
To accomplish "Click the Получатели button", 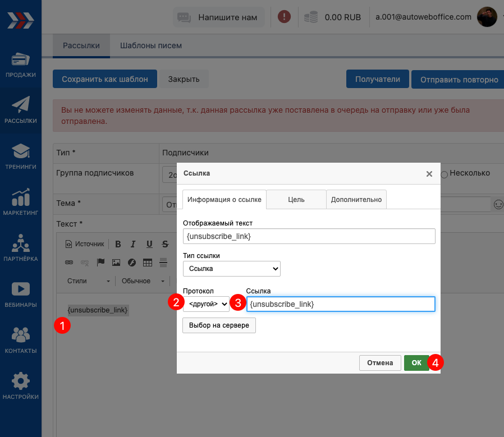I will tap(378, 79).
